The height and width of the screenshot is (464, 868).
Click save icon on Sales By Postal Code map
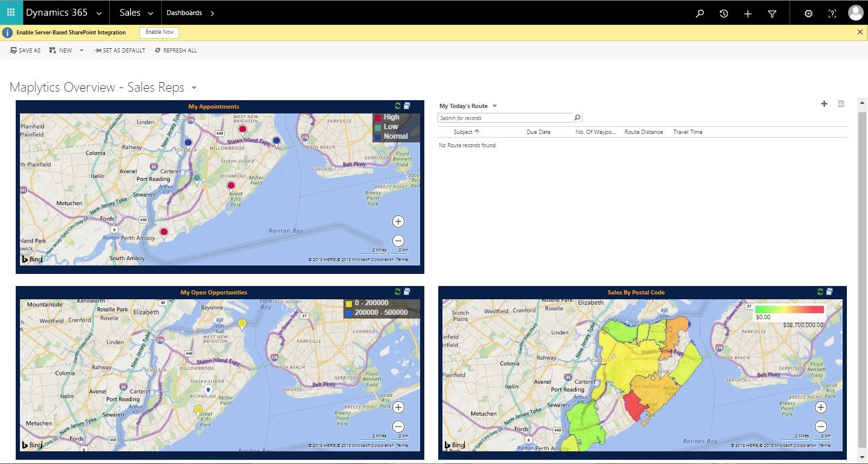coord(829,292)
